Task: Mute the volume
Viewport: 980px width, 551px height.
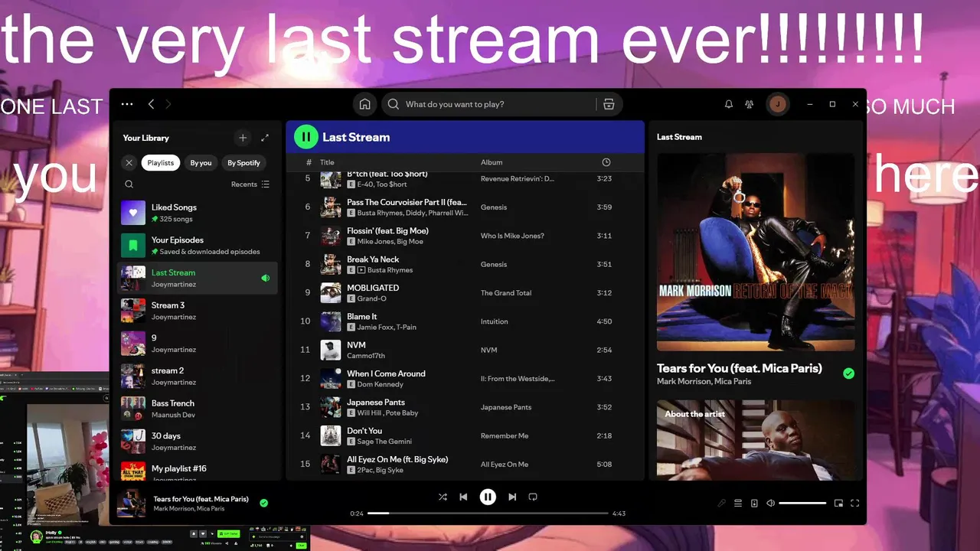Action: (x=771, y=503)
